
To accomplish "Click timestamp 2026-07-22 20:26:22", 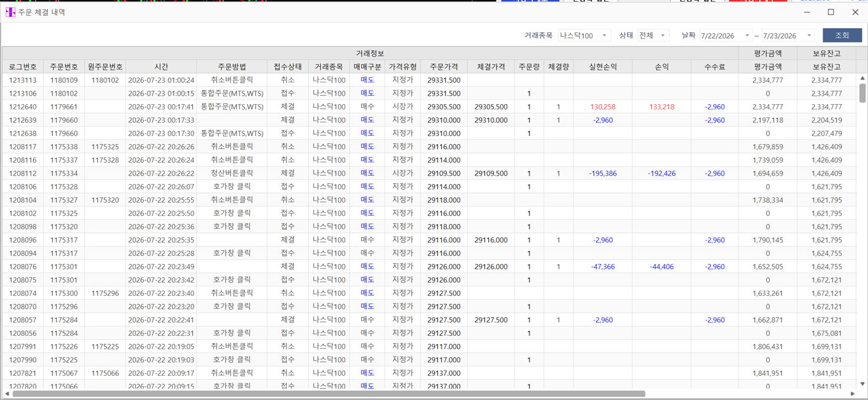I will (x=161, y=174).
